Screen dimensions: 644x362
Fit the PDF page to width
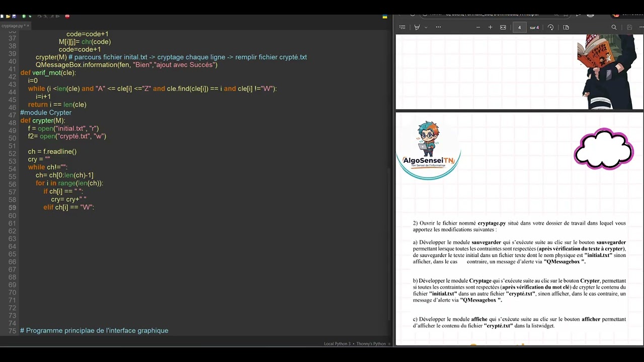(503, 27)
